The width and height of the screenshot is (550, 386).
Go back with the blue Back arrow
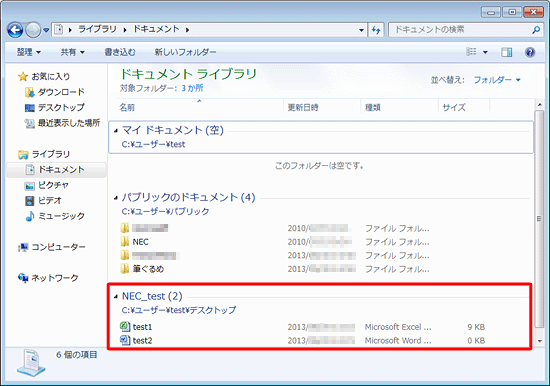point(15,30)
